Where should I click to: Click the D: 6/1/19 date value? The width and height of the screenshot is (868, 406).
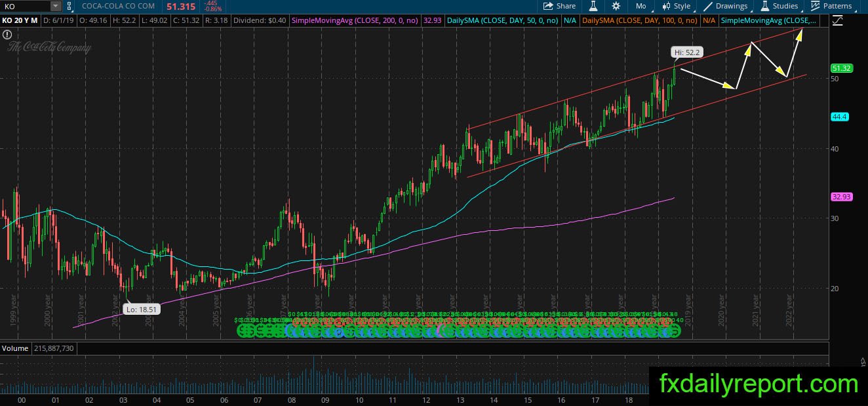[x=58, y=21]
